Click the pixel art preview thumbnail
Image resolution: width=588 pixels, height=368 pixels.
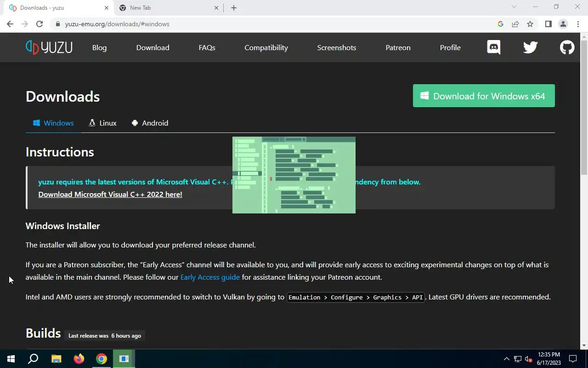click(x=294, y=175)
